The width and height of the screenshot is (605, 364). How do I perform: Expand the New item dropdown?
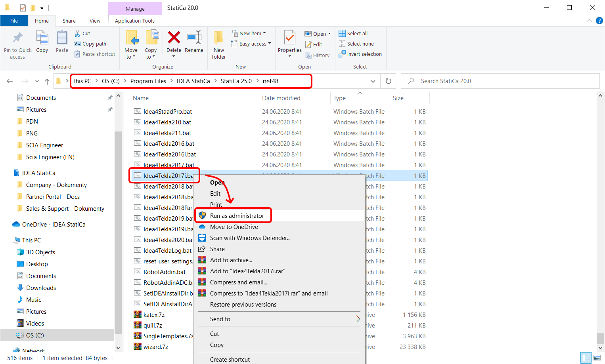click(252, 33)
